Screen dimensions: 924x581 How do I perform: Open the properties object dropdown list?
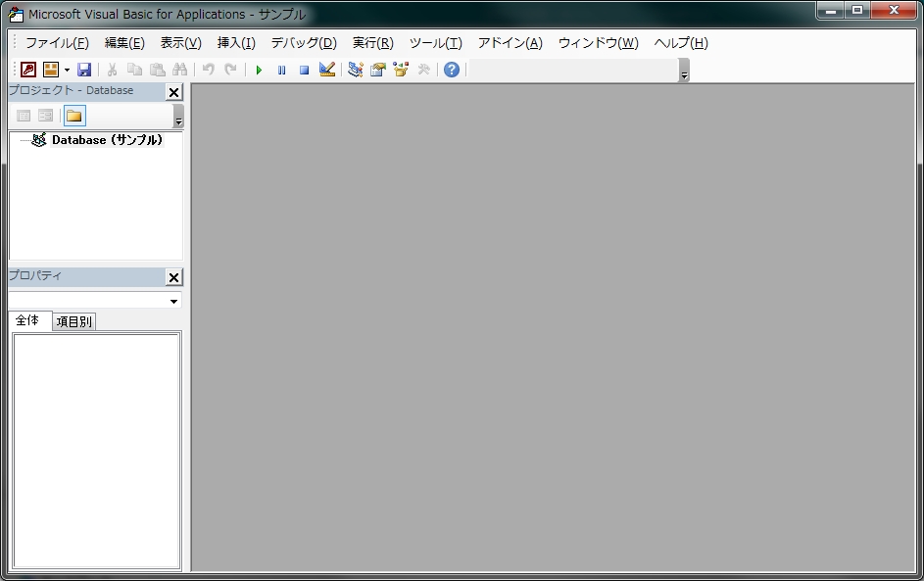[173, 301]
